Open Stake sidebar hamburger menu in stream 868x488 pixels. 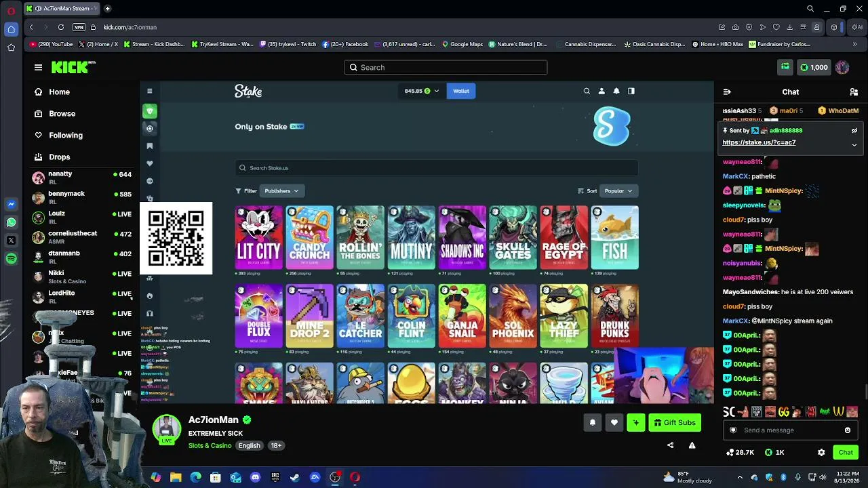pos(150,91)
